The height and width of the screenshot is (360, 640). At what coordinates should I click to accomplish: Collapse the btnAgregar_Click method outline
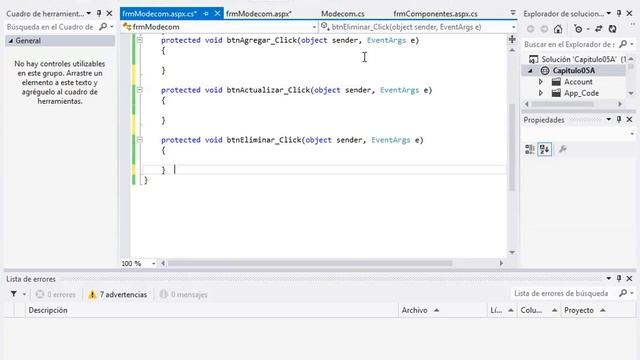140,40
